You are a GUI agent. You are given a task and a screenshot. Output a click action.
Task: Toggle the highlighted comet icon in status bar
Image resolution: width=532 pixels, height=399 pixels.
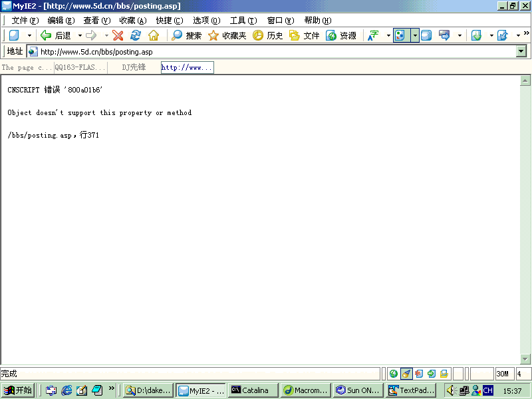point(406,374)
